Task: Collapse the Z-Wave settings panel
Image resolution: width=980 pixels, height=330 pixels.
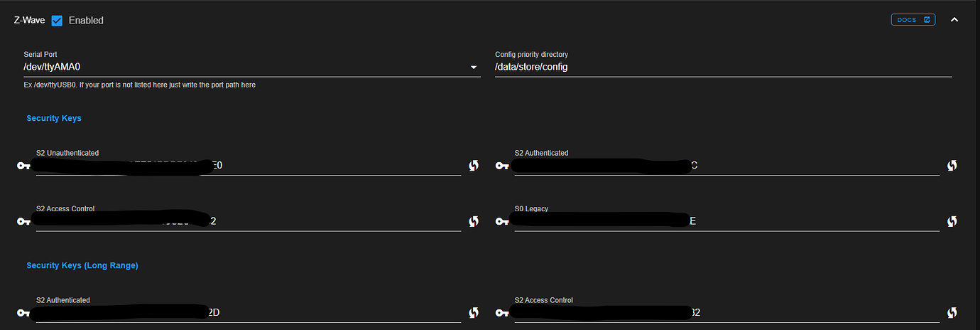Action: coord(954,20)
